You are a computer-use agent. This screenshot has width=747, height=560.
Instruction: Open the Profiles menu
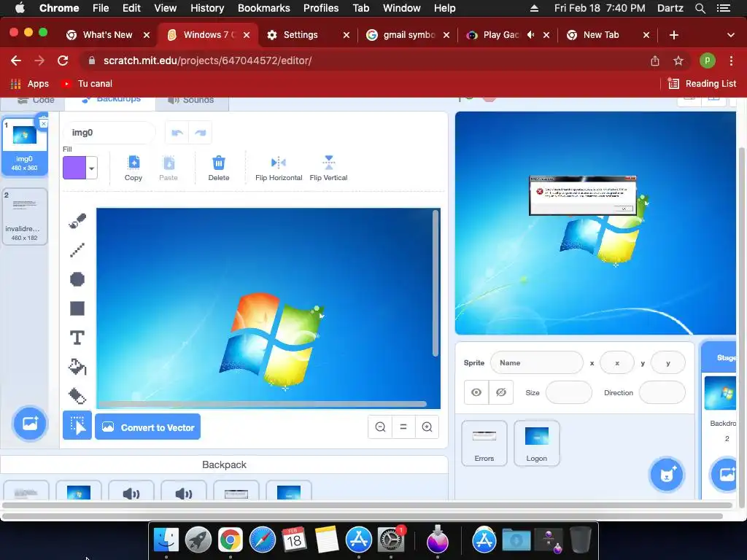321,8
